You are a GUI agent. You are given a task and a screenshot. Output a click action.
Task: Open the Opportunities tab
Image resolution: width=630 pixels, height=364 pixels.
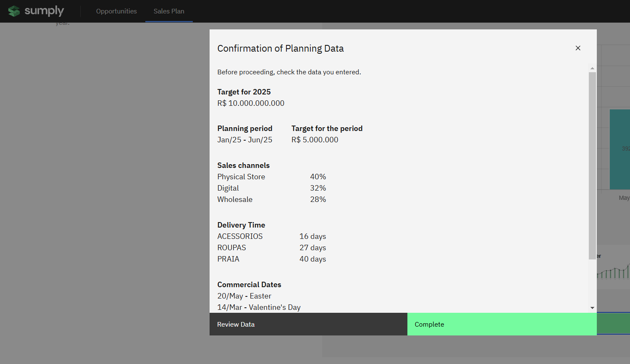click(116, 11)
